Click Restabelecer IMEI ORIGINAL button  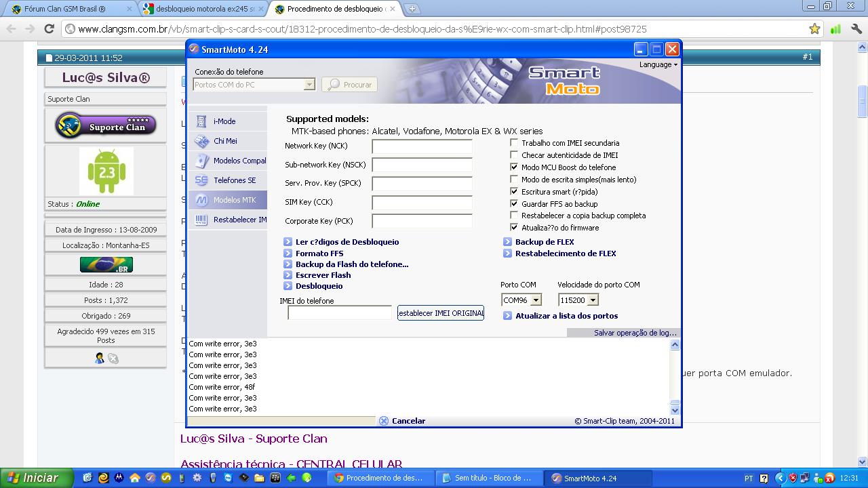pyautogui.click(x=441, y=313)
